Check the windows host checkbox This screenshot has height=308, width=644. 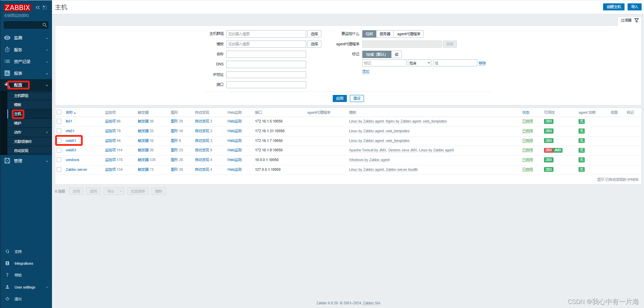coord(59,160)
